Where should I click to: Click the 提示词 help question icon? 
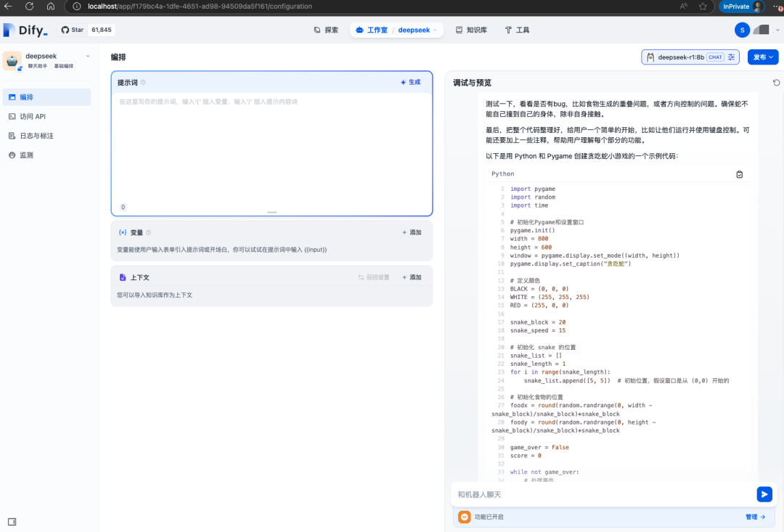143,83
